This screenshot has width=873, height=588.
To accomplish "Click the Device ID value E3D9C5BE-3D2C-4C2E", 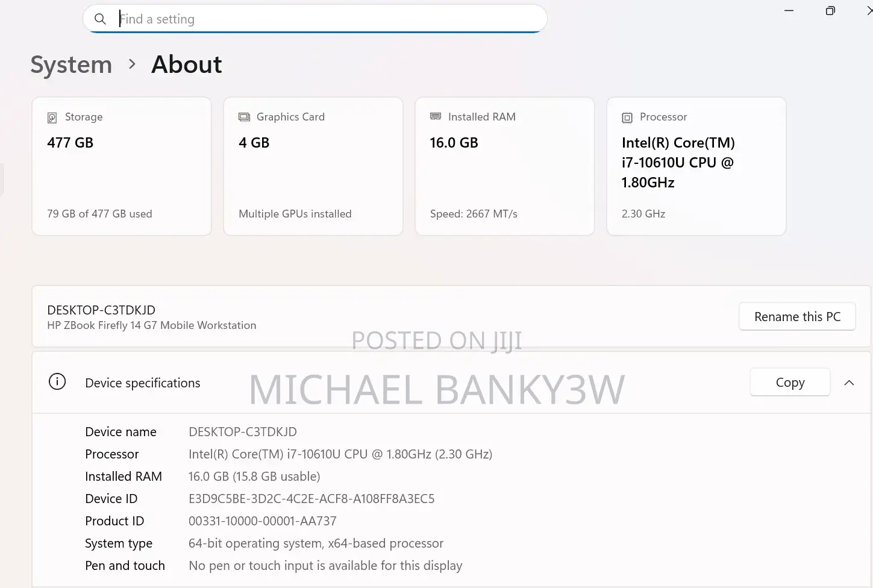I will 311,499.
